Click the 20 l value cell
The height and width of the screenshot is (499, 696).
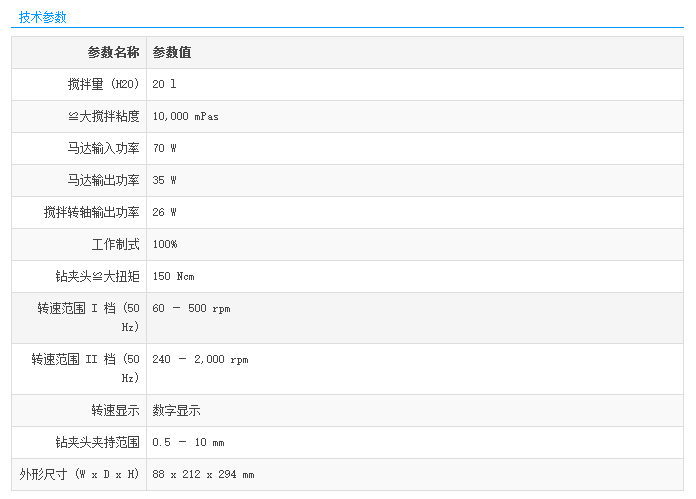(x=164, y=84)
